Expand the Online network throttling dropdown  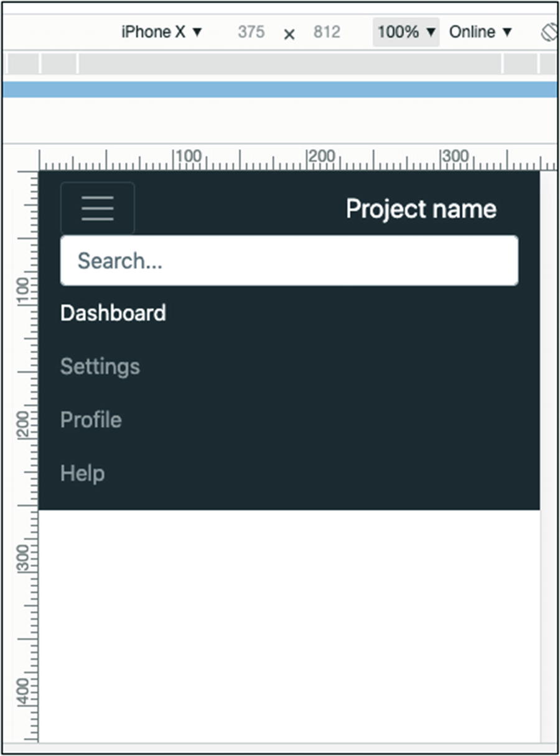tap(480, 32)
